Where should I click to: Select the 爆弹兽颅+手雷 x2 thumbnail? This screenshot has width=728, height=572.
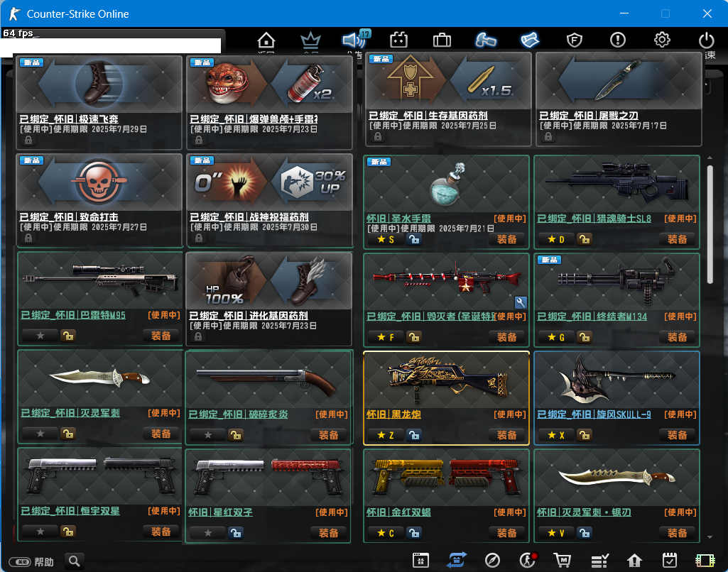coord(270,84)
